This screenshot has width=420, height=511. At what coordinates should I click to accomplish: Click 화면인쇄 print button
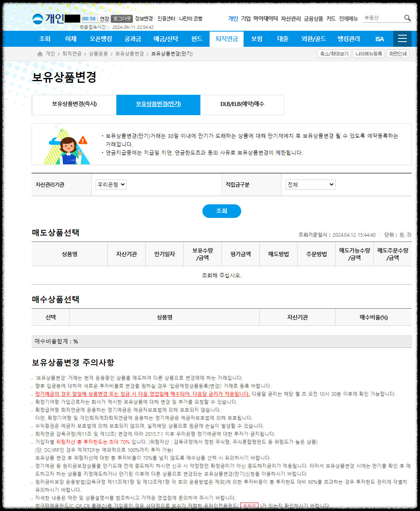coord(398,54)
